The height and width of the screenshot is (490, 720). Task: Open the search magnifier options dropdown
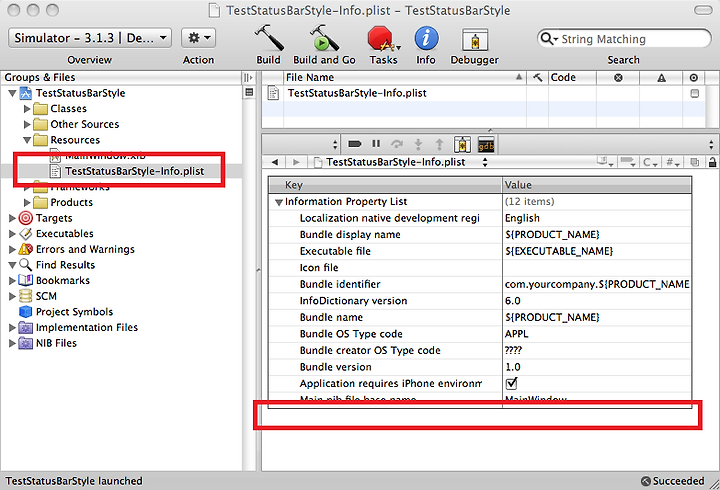coord(548,39)
